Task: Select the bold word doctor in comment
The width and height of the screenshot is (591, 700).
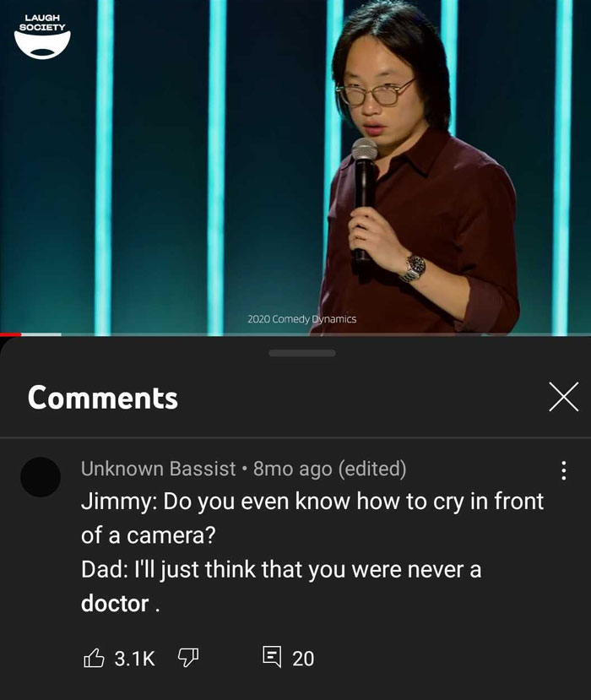Action: 115,604
